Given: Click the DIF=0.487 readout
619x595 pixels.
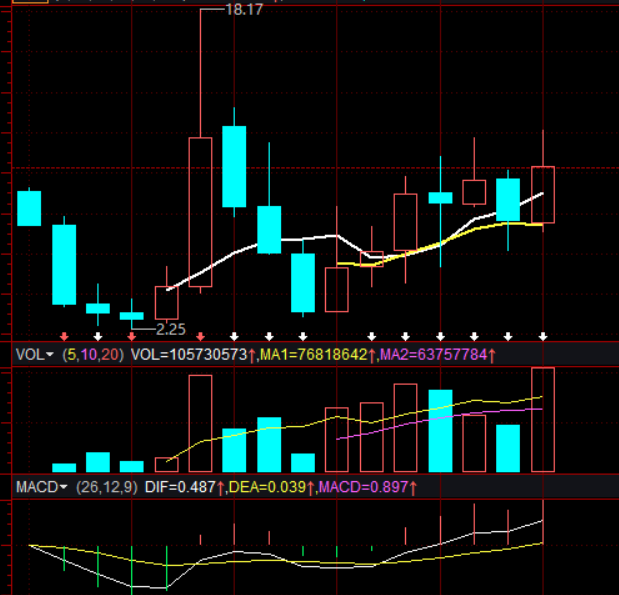Looking at the screenshot, I should (x=187, y=486).
